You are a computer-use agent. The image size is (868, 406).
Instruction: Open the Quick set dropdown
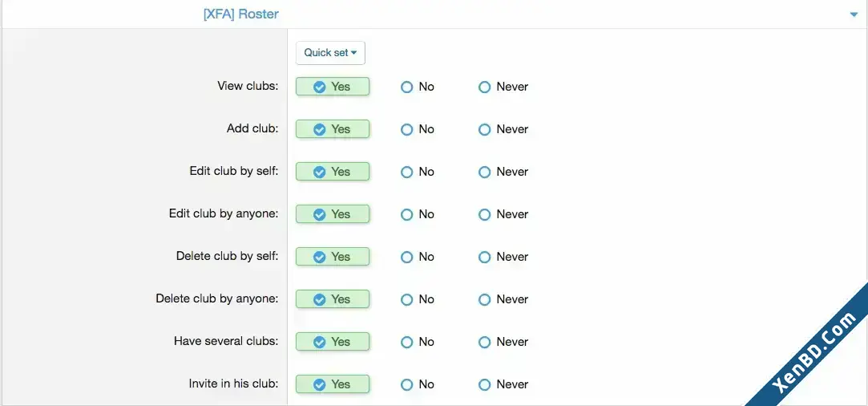pyautogui.click(x=330, y=53)
